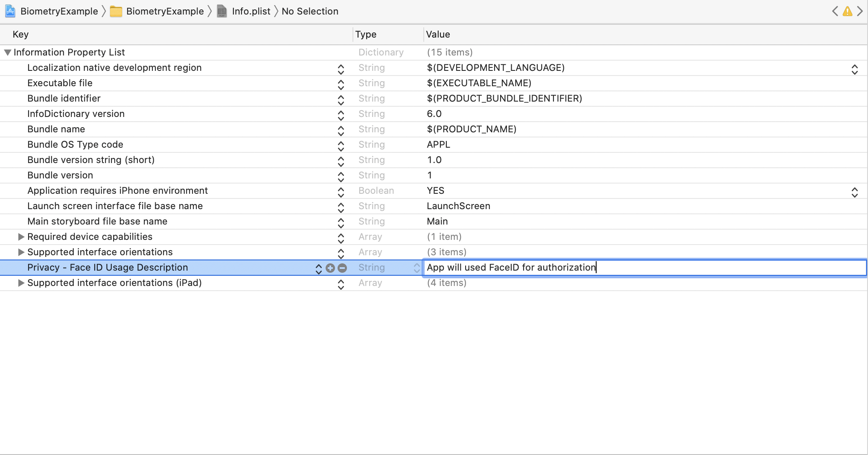Open the BiometryExample folder breadcrumb icon
This screenshot has width=868, height=455.
pos(116,12)
